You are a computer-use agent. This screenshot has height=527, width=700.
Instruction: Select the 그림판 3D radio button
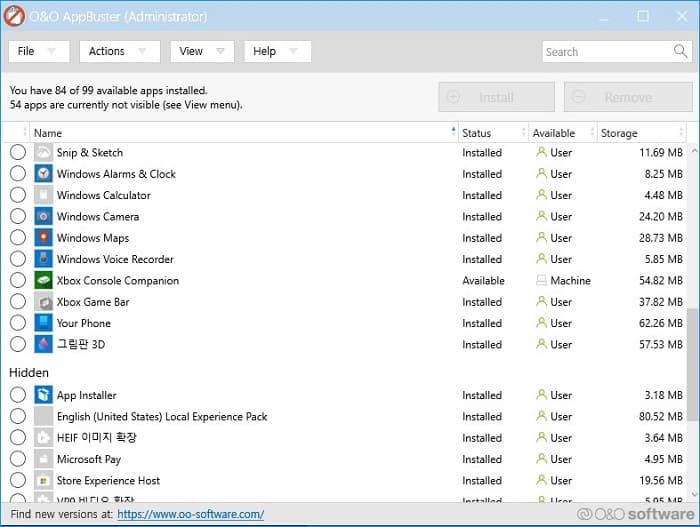coord(18,344)
